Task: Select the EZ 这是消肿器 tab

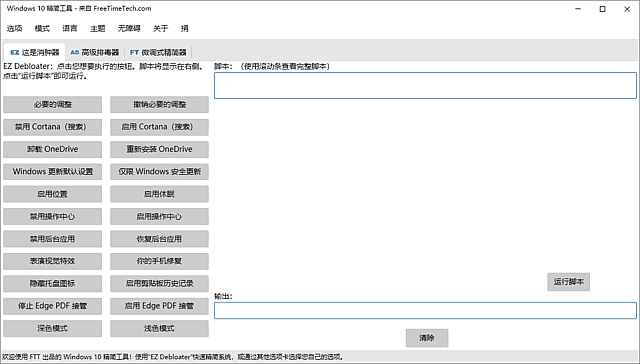Action: [35, 52]
